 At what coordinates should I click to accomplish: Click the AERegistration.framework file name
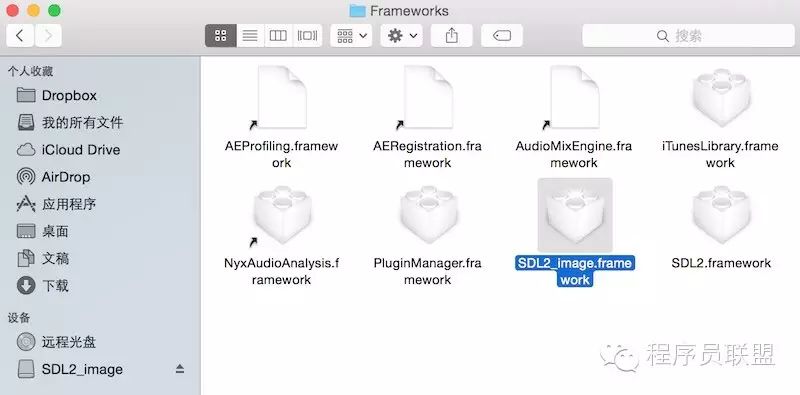[428, 154]
